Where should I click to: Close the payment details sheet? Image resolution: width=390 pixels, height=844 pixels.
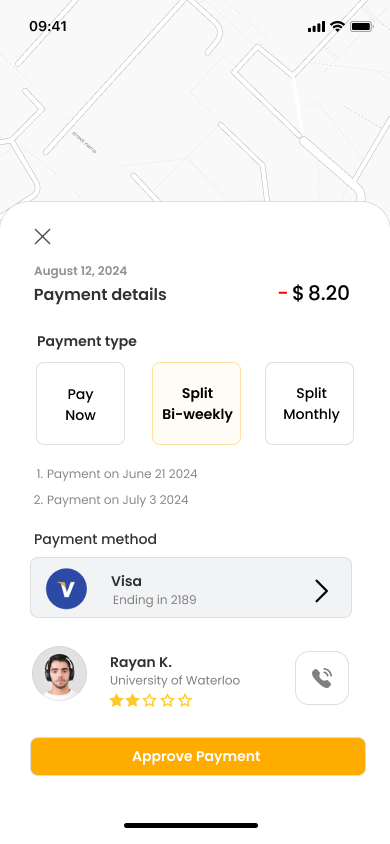click(x=42, y=236)
